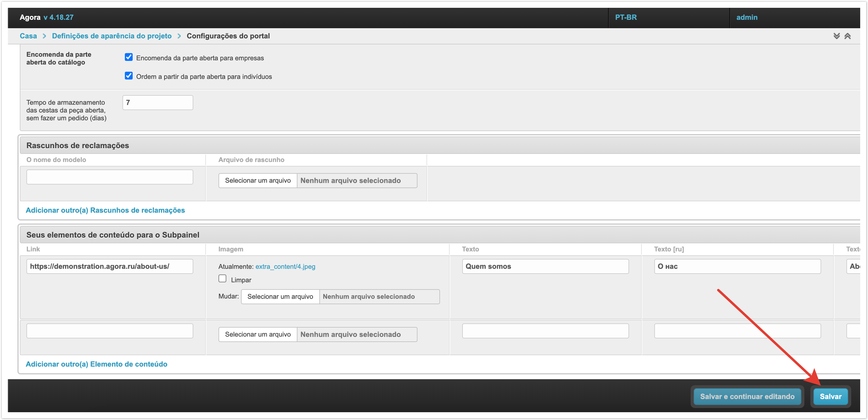
Task: Toggle 'Encomenda da parte aberta para empresas' checkbox
Action: click(129, 57)
